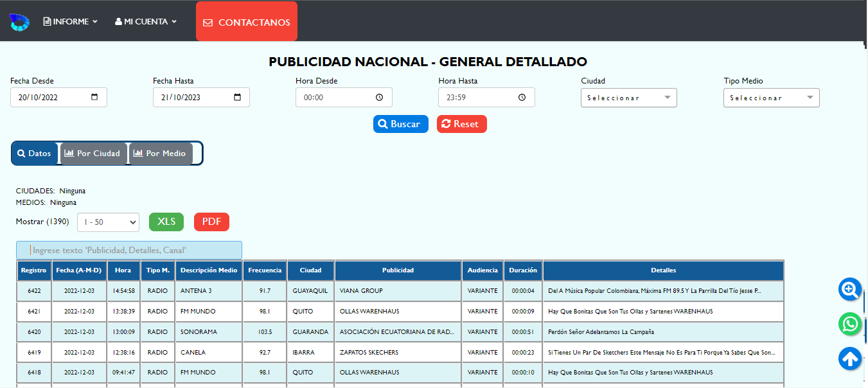Screen dimensions: 868x388
Task: Click the site logo in the navbar
Action: point(19,22)
